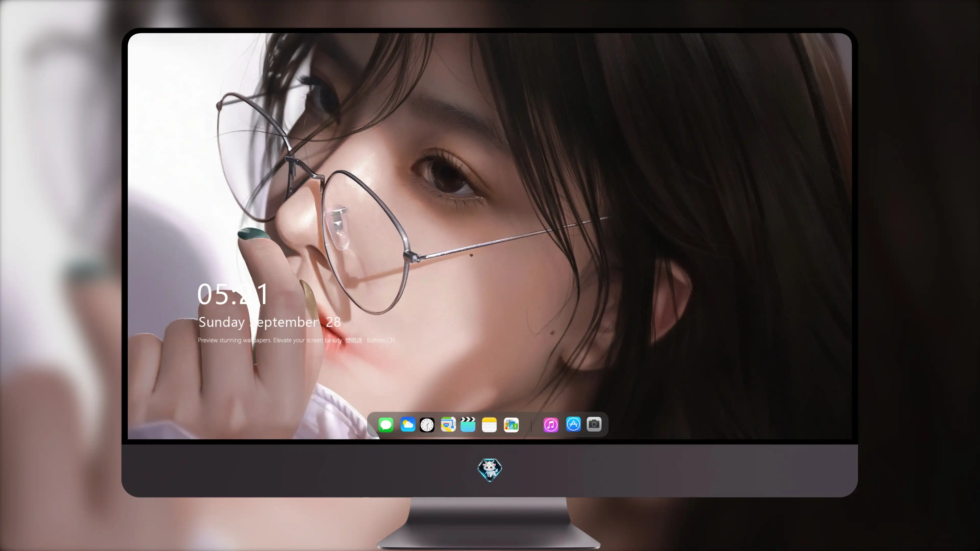The width and height of the screenshot is (980, 551).
Task: Launch the pink iTunes music app
Action: pyautogui.click(x=551, y=425)
